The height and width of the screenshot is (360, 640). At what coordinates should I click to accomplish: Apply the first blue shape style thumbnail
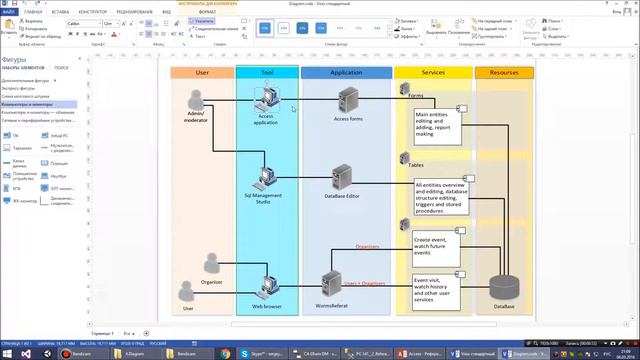coord(265,28)
